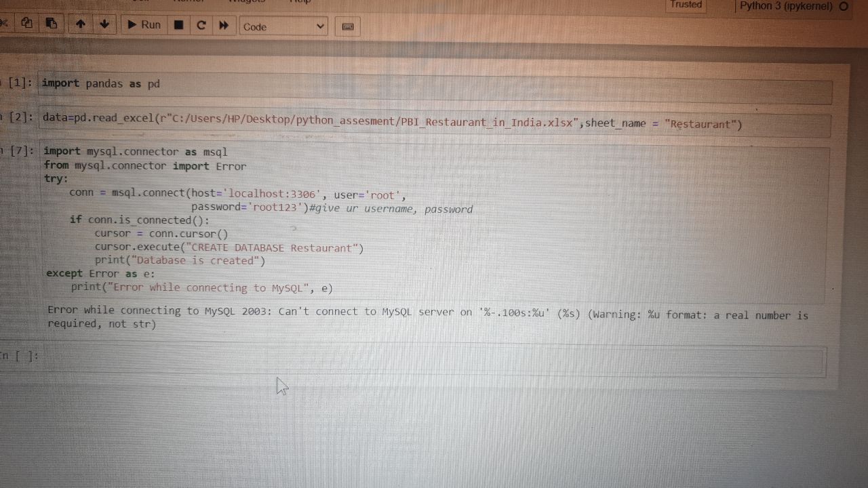Restart kernel and run all cells icon
868x488 pixels.
(x=224, y=26)
